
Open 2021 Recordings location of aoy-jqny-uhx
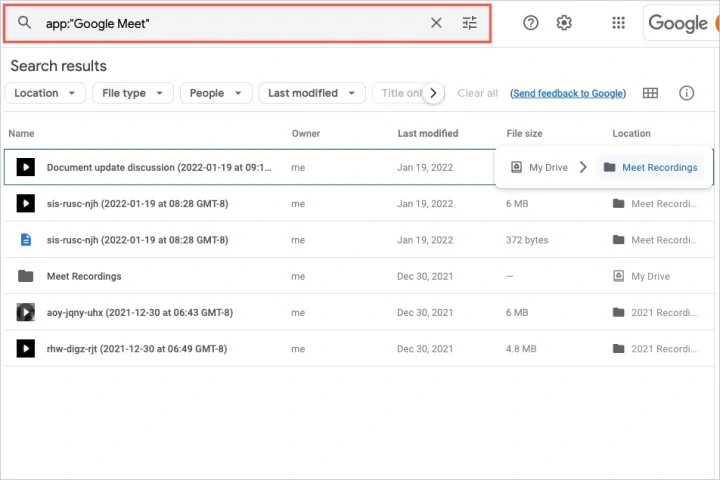tap(655, 312)
